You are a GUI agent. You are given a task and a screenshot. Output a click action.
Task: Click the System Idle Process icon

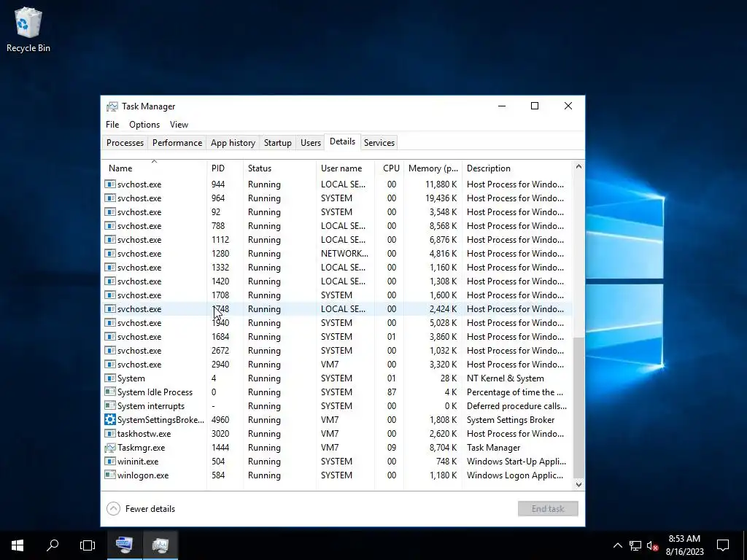coord(110,392)
